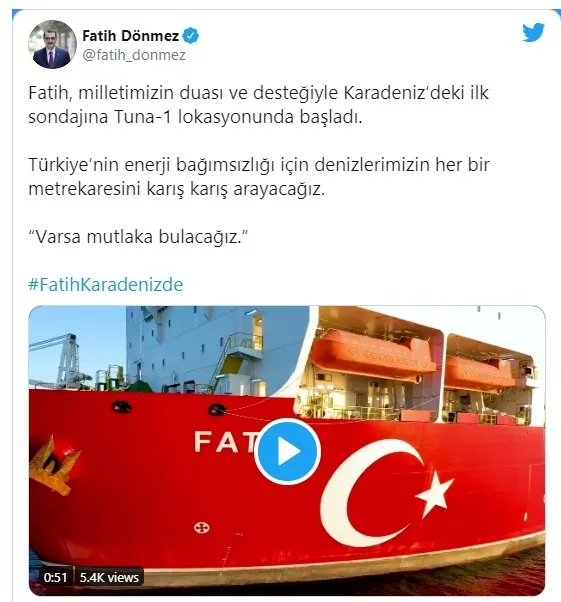561x602 pixels.
Task: Click the blue verified badge
Action: coord(190,36)
